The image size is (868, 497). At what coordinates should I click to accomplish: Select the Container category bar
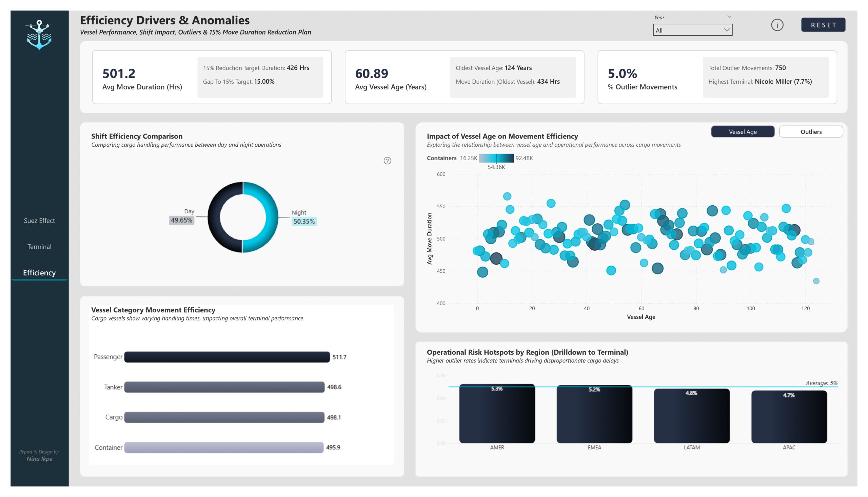click(224, 447)
